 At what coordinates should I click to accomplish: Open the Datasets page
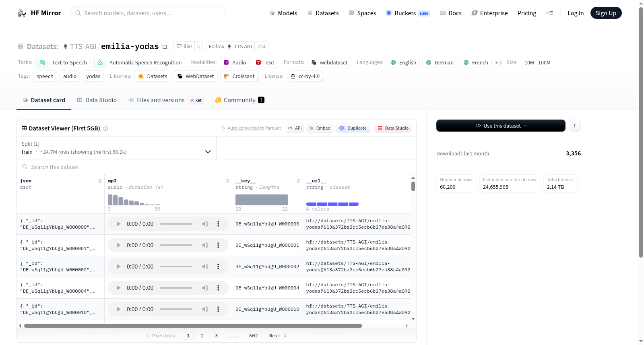(x=323, y=13)
